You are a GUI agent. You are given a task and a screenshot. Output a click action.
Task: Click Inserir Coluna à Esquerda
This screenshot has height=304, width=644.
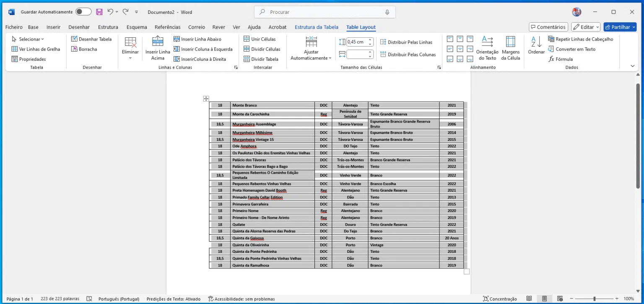point(203,49)
